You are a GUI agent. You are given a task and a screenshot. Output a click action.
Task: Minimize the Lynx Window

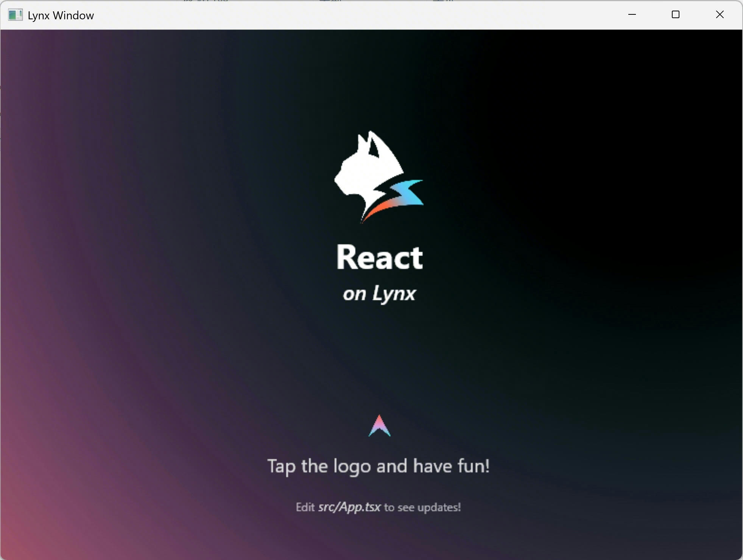(632, 15)
